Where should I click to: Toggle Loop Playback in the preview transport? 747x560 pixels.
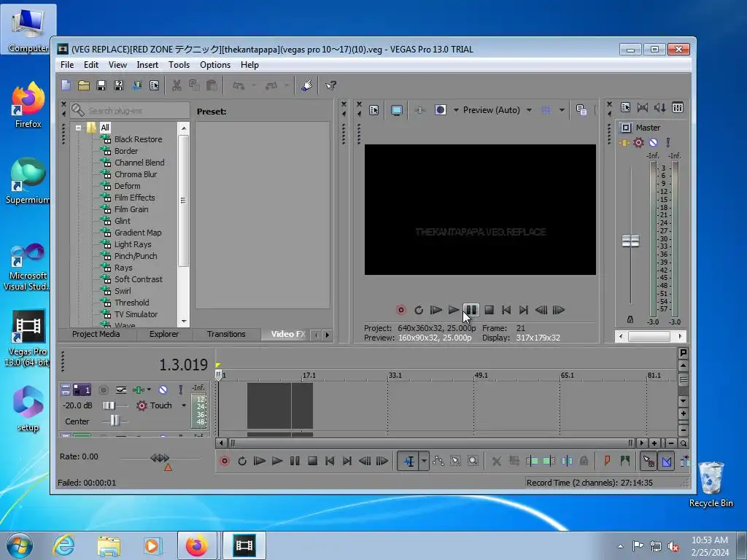tap(419, 310)
